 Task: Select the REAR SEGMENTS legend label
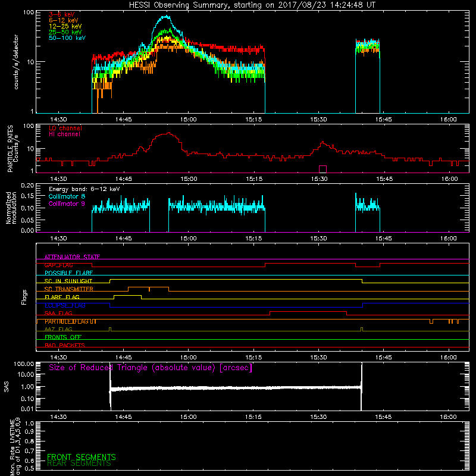click(79, 464)
